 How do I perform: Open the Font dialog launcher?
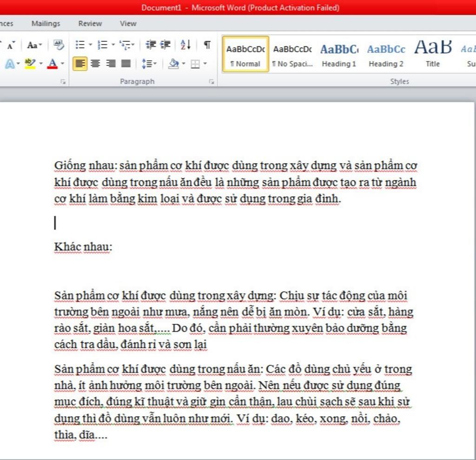click(63, 82)
